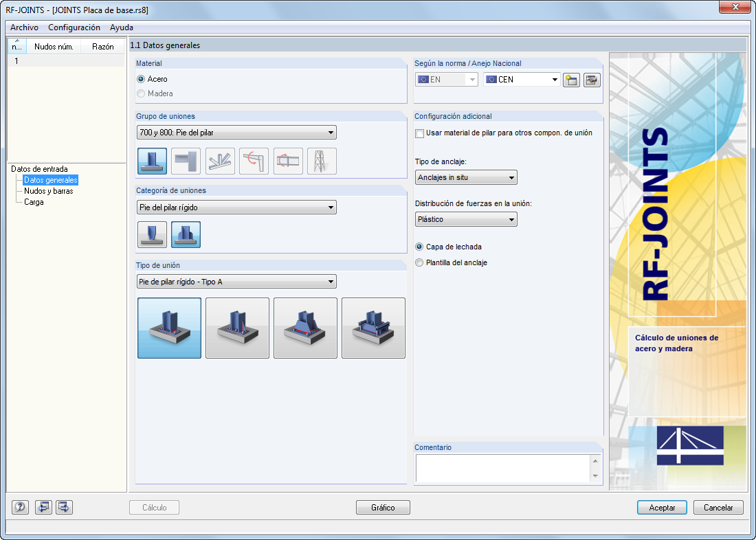Click the Cálculo button

pos(154,507)
